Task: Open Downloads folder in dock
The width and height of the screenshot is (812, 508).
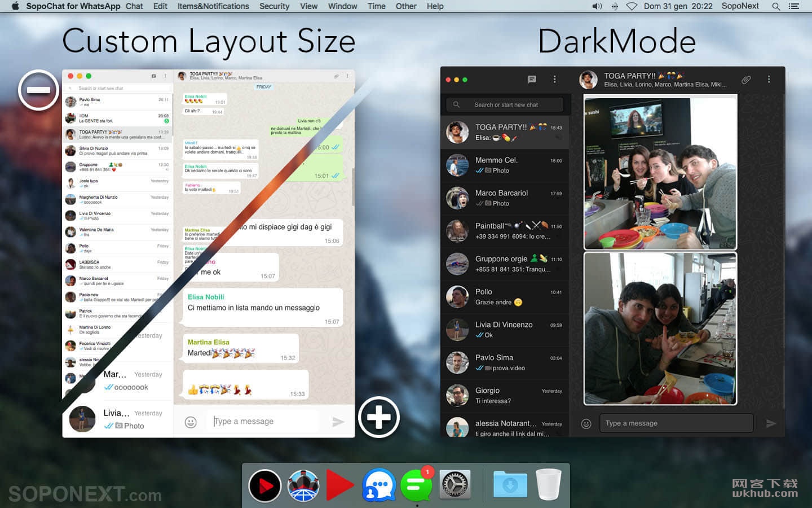Action: pyautogui.click(x=510, y=484)
